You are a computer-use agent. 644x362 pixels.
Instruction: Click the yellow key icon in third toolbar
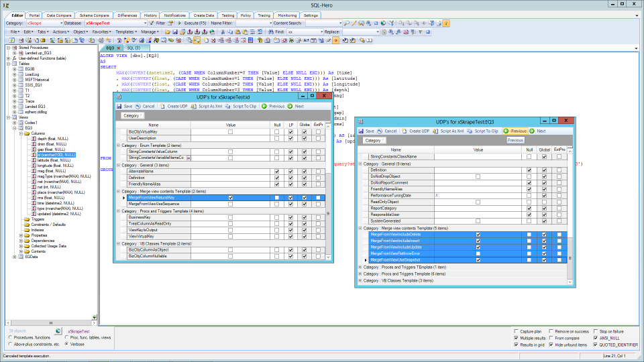260,40
